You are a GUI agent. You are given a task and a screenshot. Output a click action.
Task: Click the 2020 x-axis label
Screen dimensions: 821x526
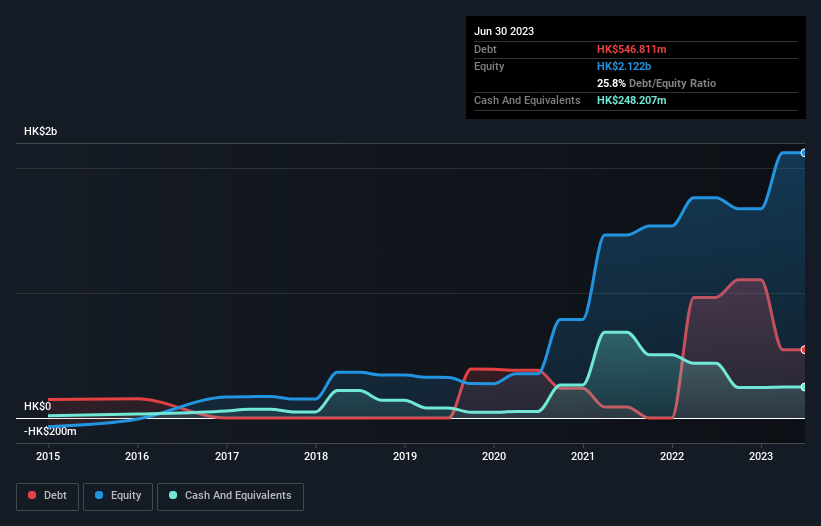494,456
